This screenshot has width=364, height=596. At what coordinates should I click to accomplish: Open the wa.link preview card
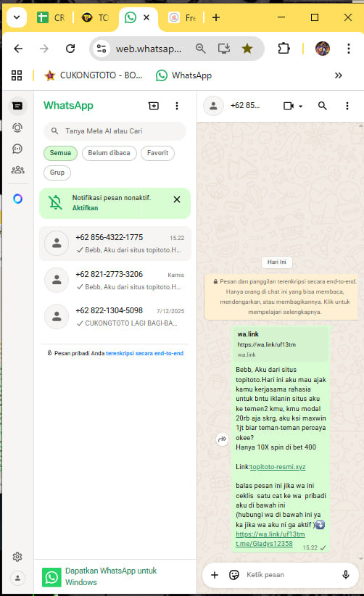click(x=281, y=344)
